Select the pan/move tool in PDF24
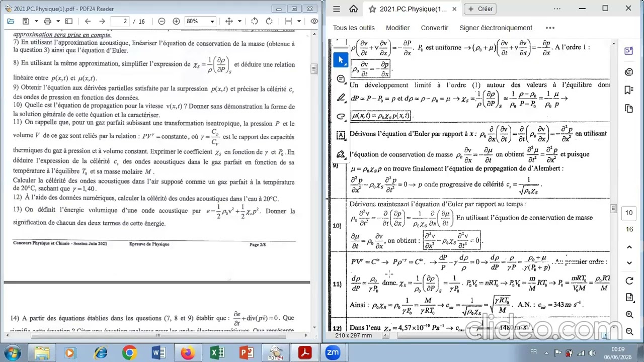Image resolution: width=644 pixels, height=362 pixels. coord(229,21)
